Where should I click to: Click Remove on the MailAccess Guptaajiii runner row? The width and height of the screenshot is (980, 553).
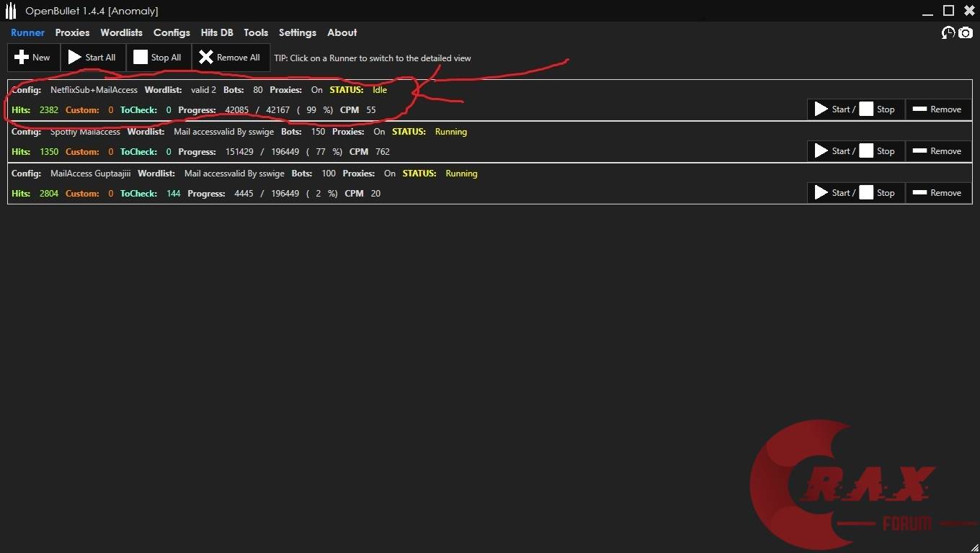tap(937, 193)
